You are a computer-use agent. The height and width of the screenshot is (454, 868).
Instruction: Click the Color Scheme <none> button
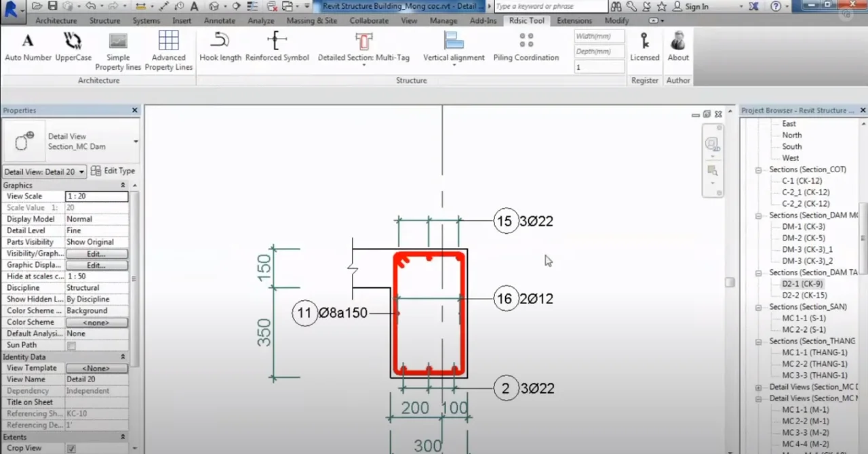point(96,323)
